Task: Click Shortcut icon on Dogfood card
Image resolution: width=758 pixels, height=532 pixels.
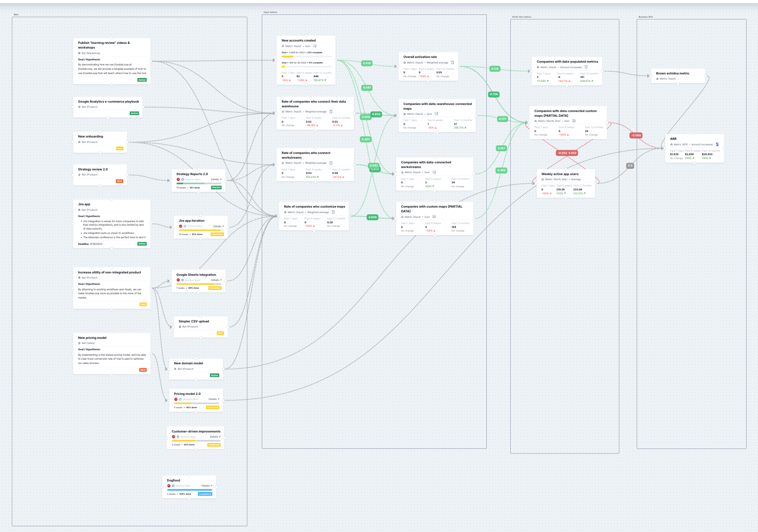Action: pyautogui.click(x=173, y=486)
